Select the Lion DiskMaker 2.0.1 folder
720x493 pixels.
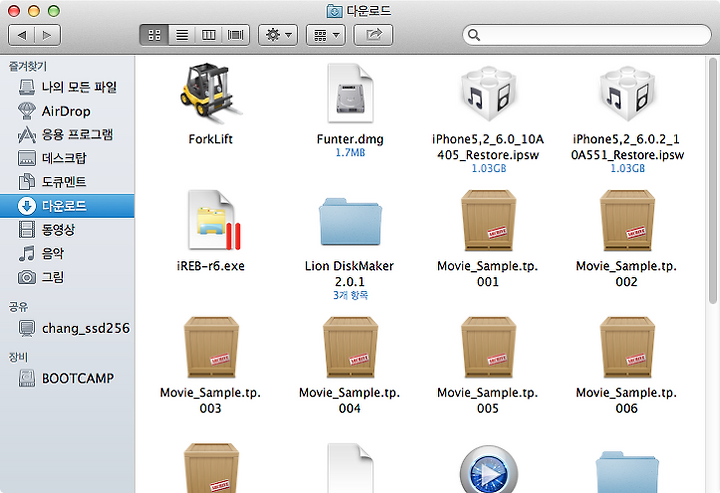[350, 222]
